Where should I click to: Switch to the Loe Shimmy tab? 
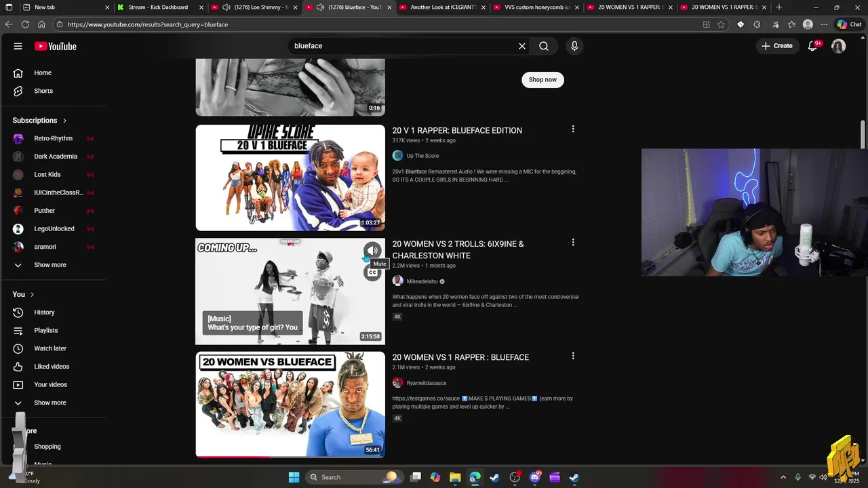(253, 7)
